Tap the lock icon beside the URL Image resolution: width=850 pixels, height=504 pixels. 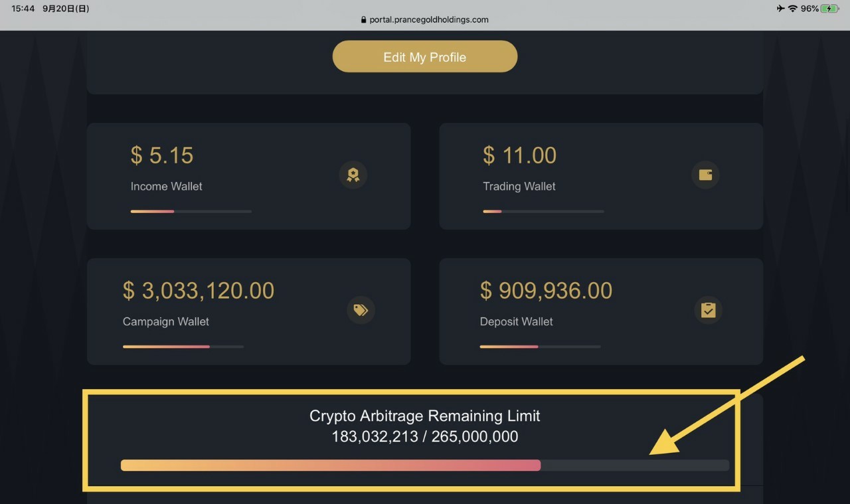click(363, 20)
